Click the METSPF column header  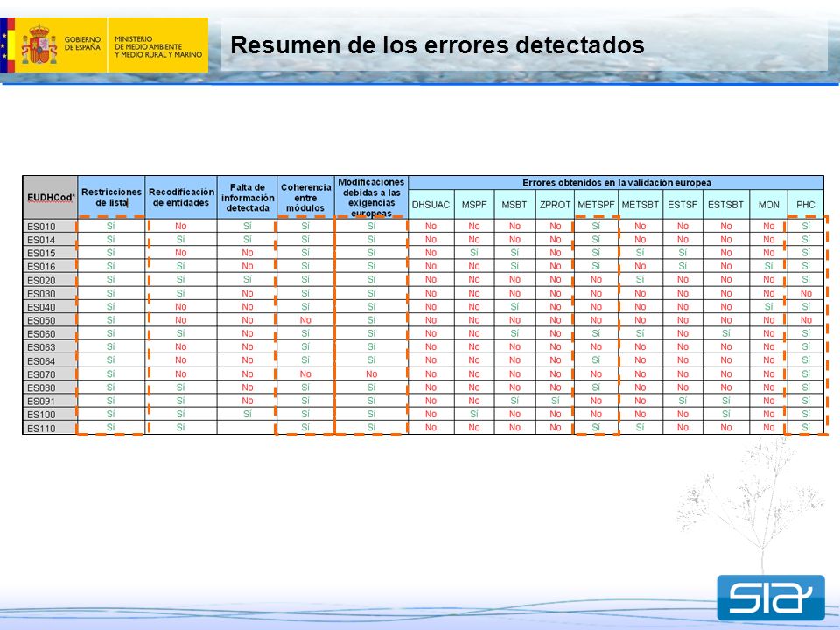(596, 204)
